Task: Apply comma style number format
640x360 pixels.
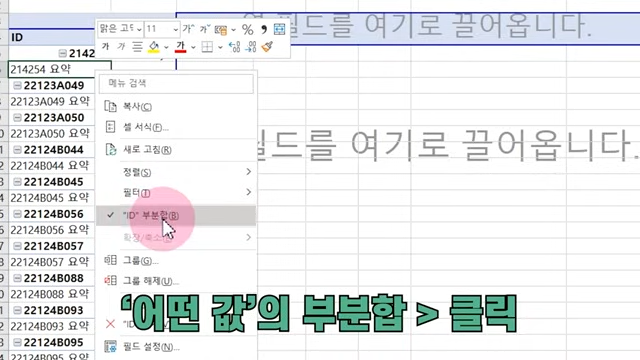Action: (264, 29)
